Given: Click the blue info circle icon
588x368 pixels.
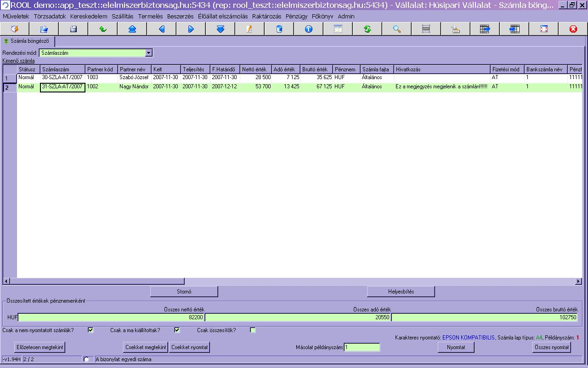Looking at the screenshot, I should [x=309, y=29].
